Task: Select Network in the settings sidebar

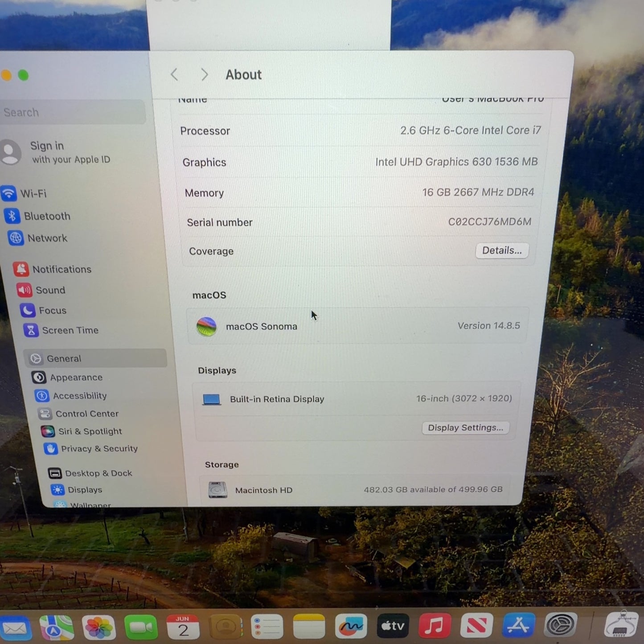Action: pos(38,238)
